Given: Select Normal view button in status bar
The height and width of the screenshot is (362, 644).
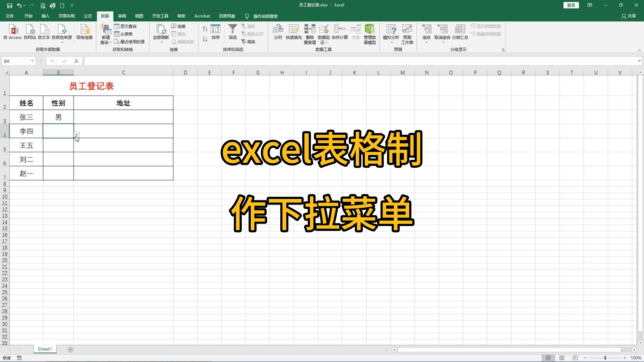Looking at the screenshot, I should coord(548,358).
